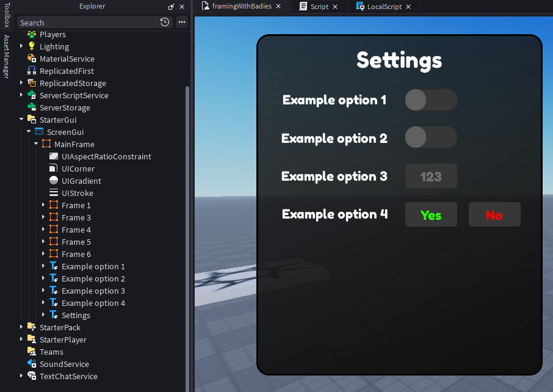Select Example option 4 in Explorer
The width and height of the screenshot is (553, 392).
click(93, 303)
